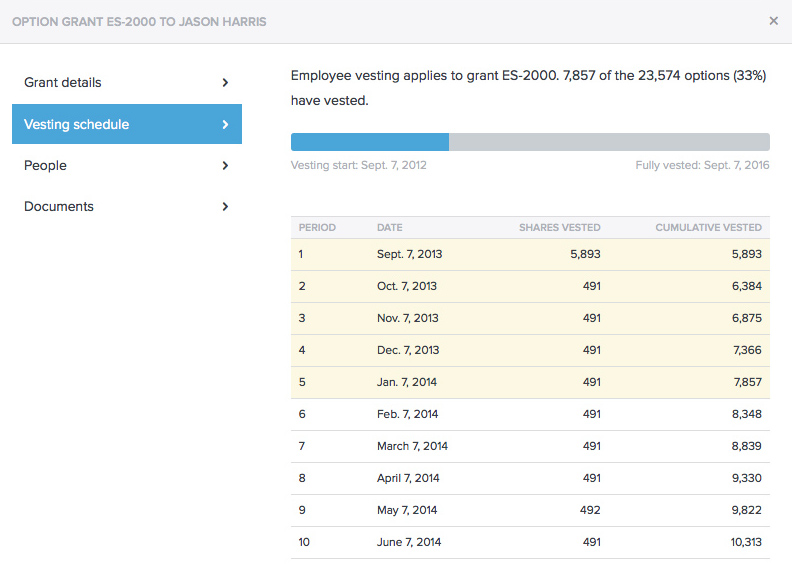Select the Jan. 7, 2014 vesting row

coord(530,382)
